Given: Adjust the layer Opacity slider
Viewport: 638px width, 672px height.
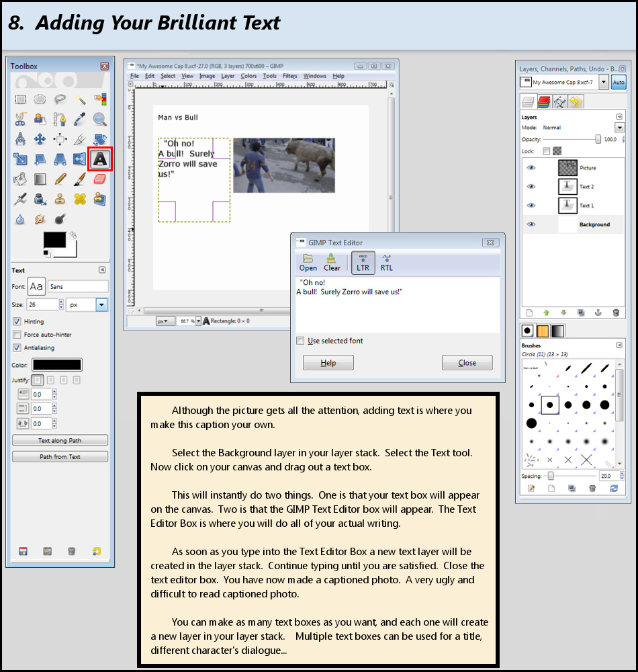Looking at the screenshot, I should click(572, 139).
